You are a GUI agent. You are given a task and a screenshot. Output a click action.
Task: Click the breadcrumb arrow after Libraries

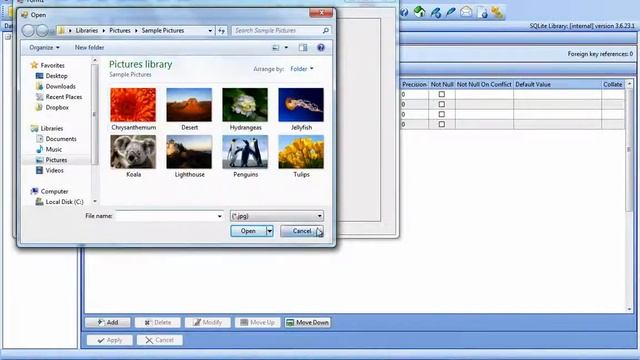pyautogui.click(x=104, y=31)
